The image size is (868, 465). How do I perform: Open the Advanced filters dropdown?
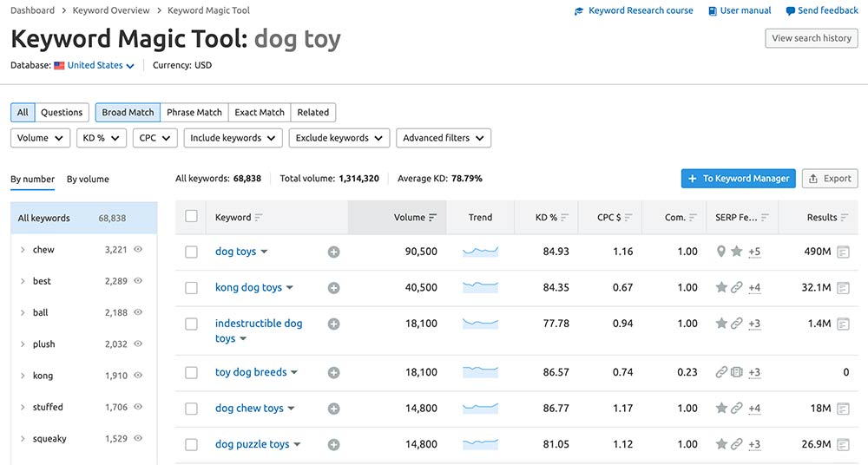pyautogui.click(x=443, y=138)
